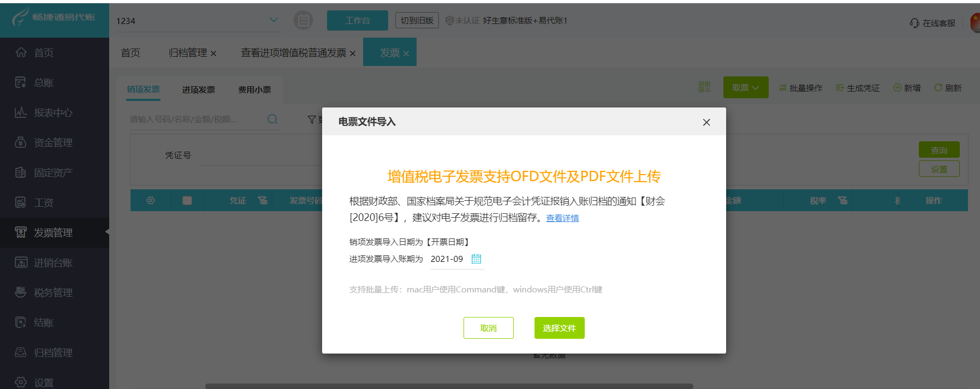The image size is (980, 389).
Task: Click the 切到旧版 button
Action: click(417, 21)
